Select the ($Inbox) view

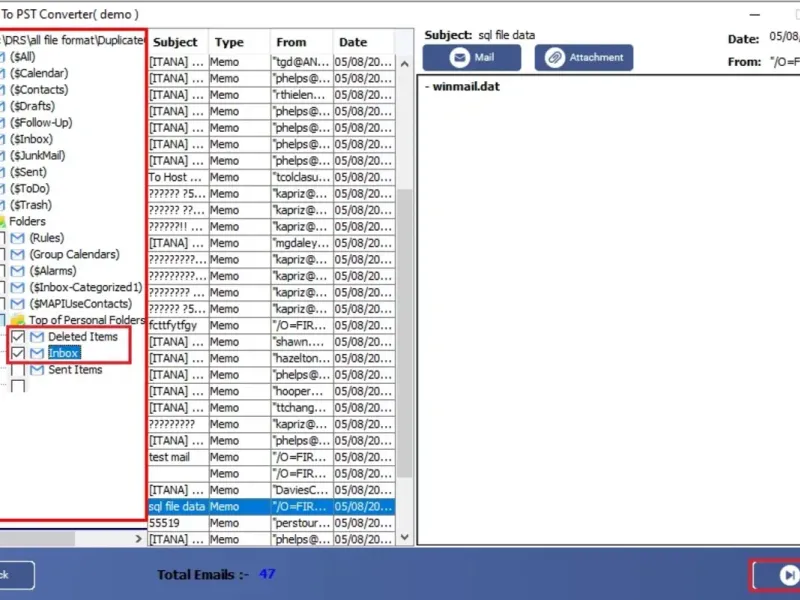[x=31, y=139]
